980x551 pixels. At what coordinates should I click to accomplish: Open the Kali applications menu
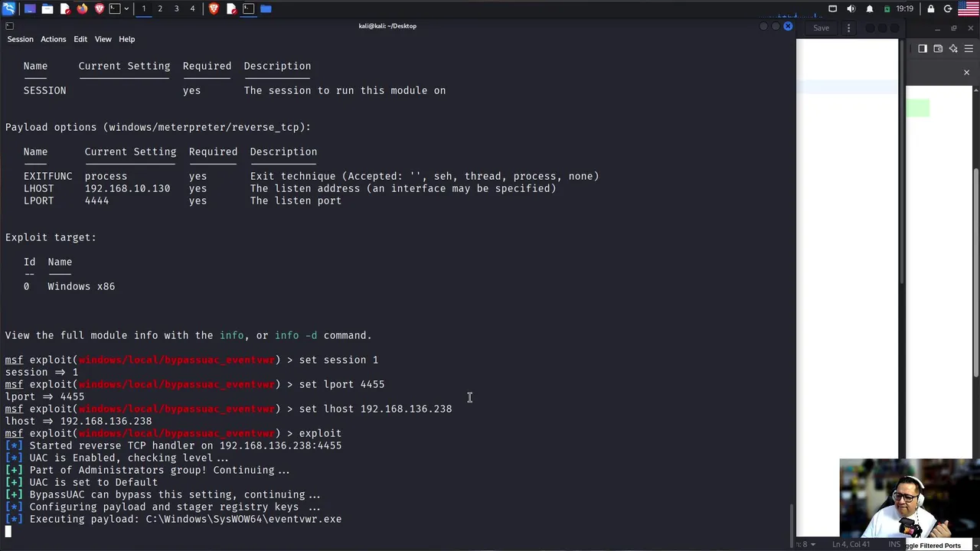tap(8, 8)
